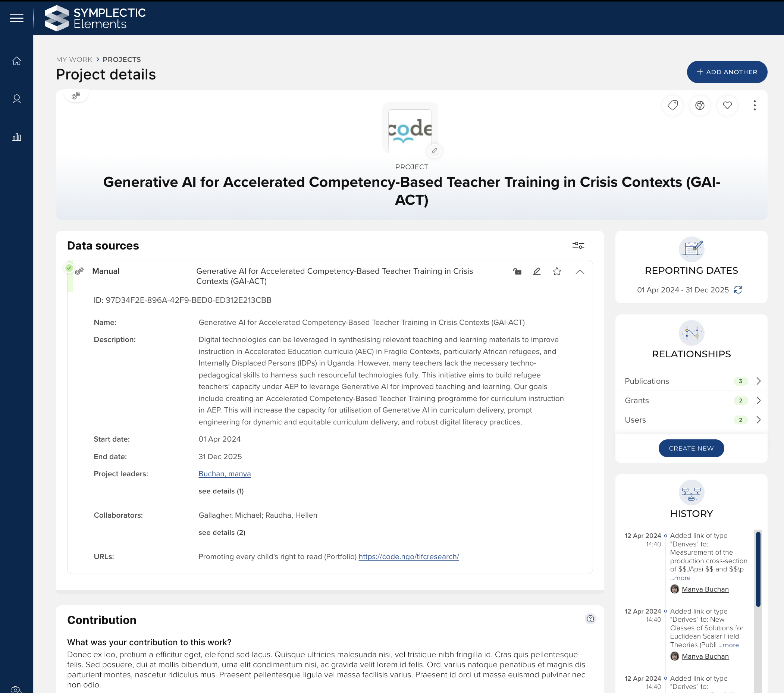Go to the PROJECTS breadcrumb

pyautogui.click(x=122, y=59)
